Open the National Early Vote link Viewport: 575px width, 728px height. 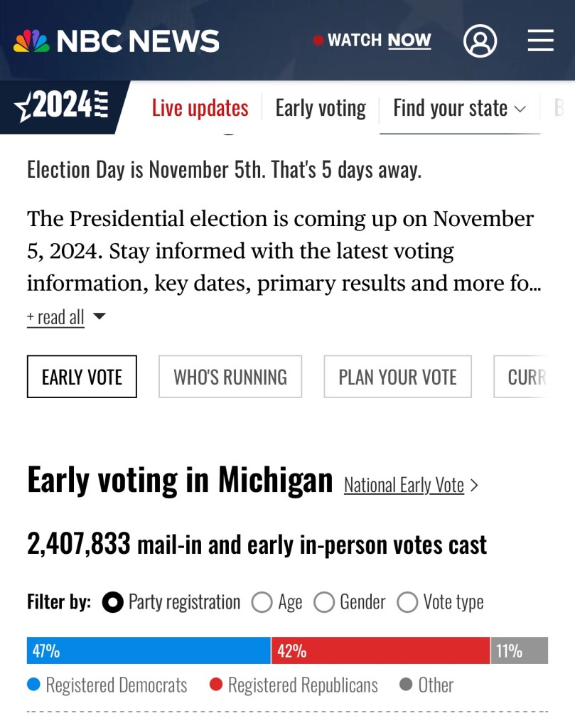click(404, 486)
